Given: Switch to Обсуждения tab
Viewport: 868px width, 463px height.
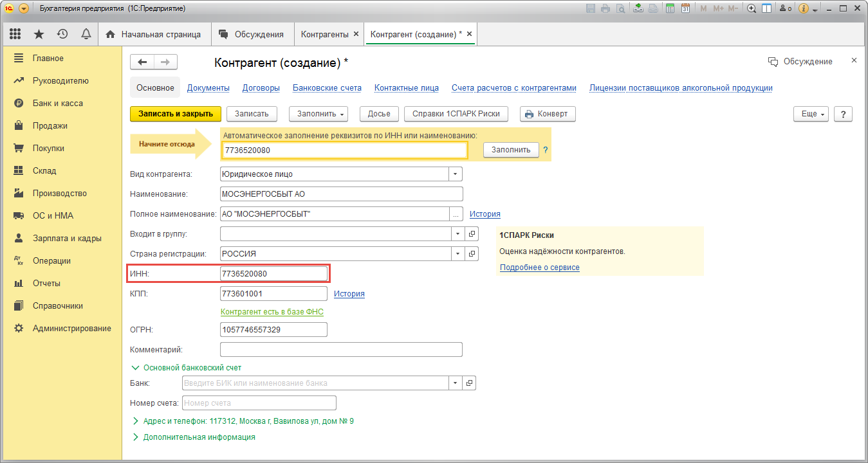Looking at the screenshot, I should pyautogui.click(x=252, y=34).
